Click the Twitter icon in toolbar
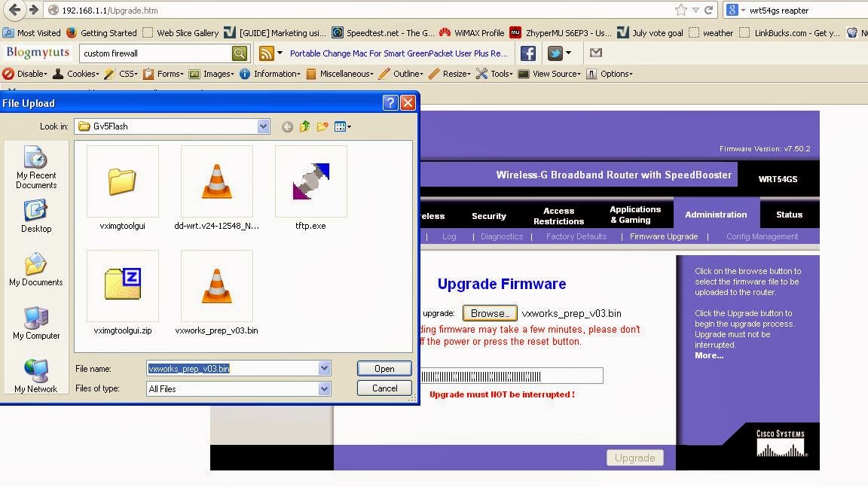 (x=555, y=53)
